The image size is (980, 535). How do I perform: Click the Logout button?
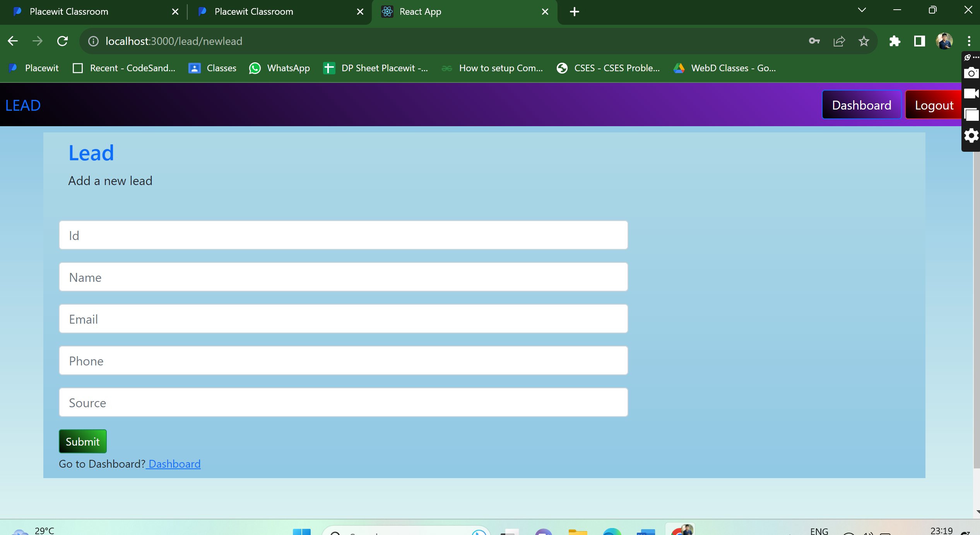click(934, 105)
